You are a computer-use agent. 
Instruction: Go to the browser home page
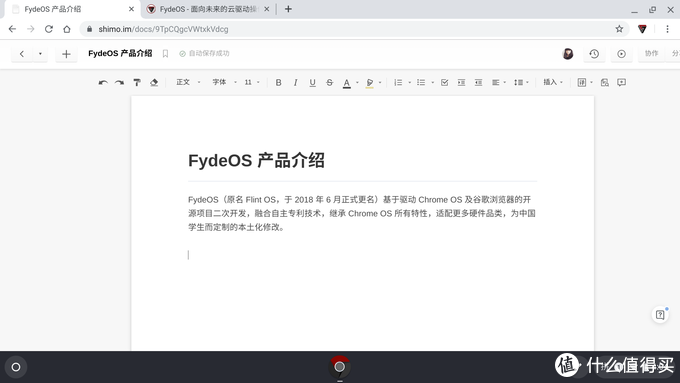(66, 29)
